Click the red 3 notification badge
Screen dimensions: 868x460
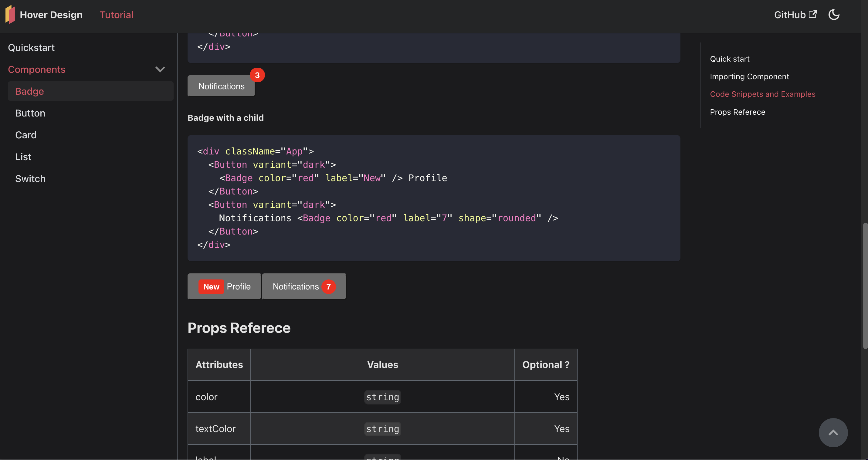pyautogui.click(x=257, y=75)
